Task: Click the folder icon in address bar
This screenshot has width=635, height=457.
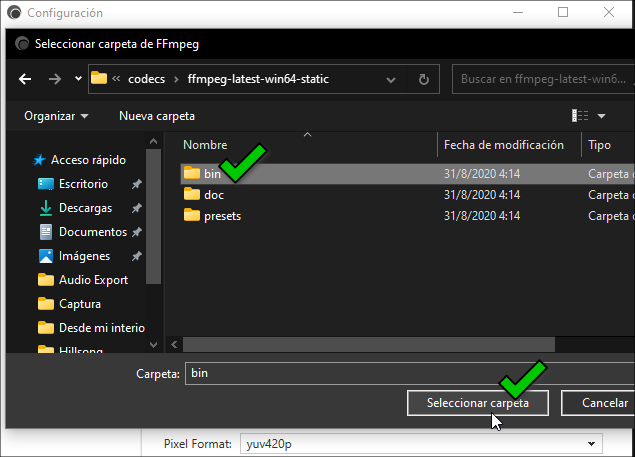Action: point(99,78)
